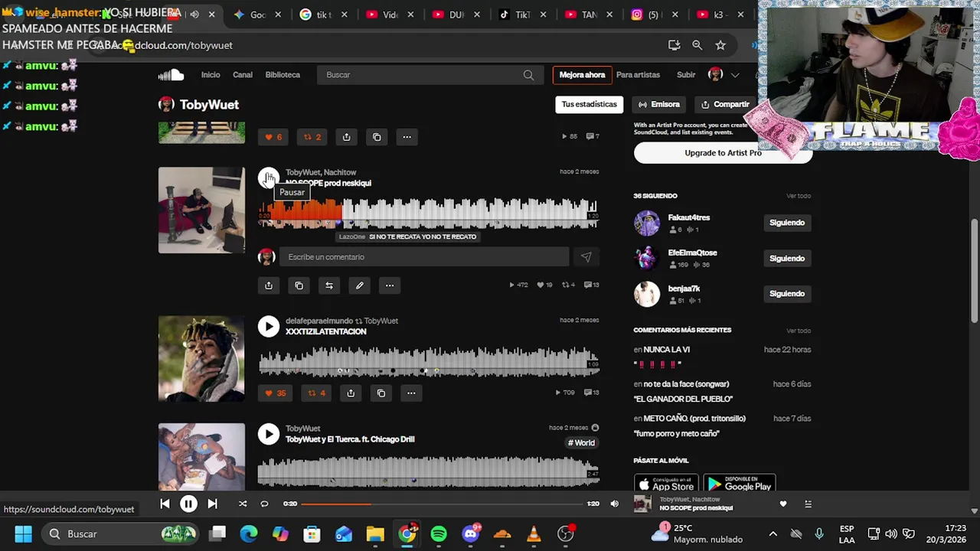Open the Biblioteca menu item
Image resolution: width=980 pixels, height=551 pixels.
pyautogui.click(x=283, y=75)
